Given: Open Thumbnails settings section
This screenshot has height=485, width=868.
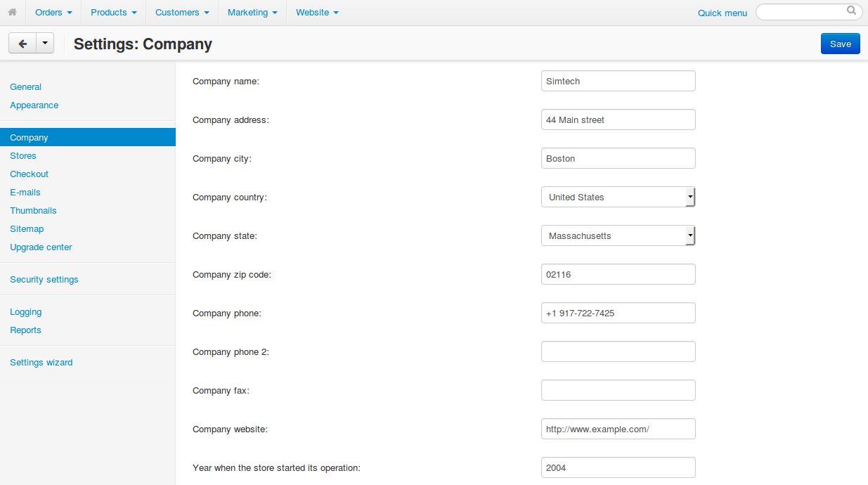Looking at the screenshot, I should tap(33, 211).
